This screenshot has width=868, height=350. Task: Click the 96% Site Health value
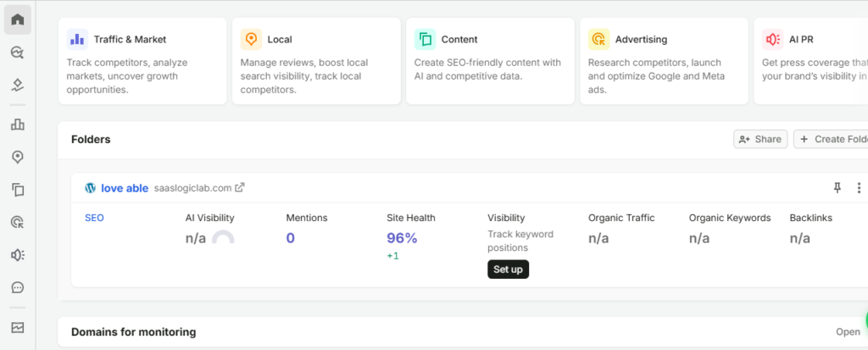click(402, 238)
